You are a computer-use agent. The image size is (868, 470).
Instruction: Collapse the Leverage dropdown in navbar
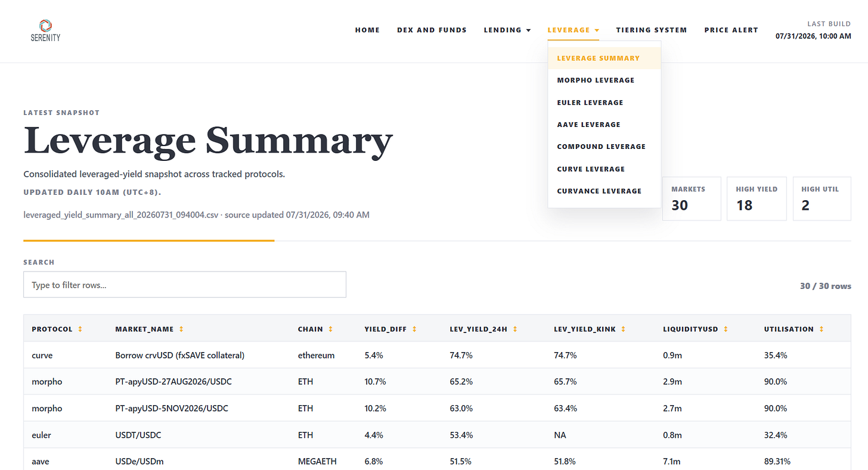[x=573, y=30]
